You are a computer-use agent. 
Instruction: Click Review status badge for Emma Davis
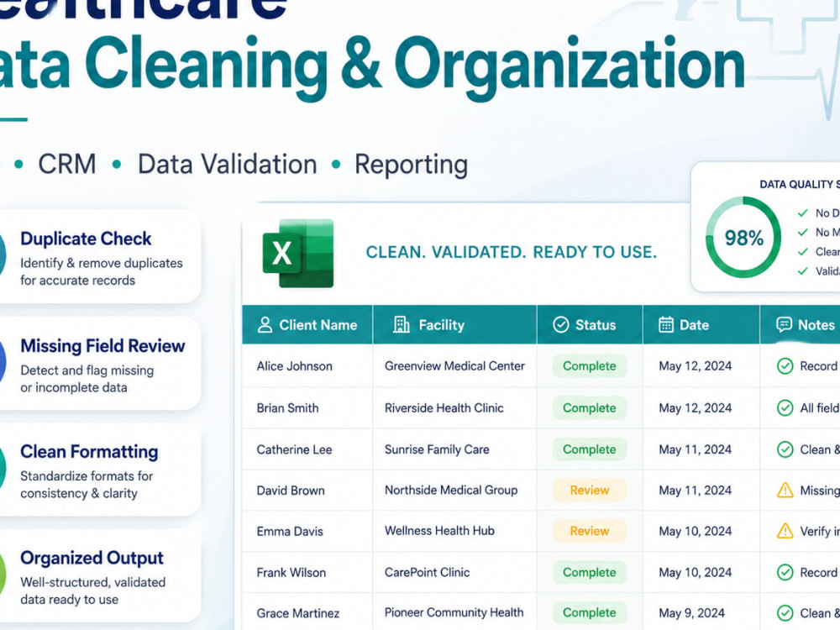tap(590, 530)
